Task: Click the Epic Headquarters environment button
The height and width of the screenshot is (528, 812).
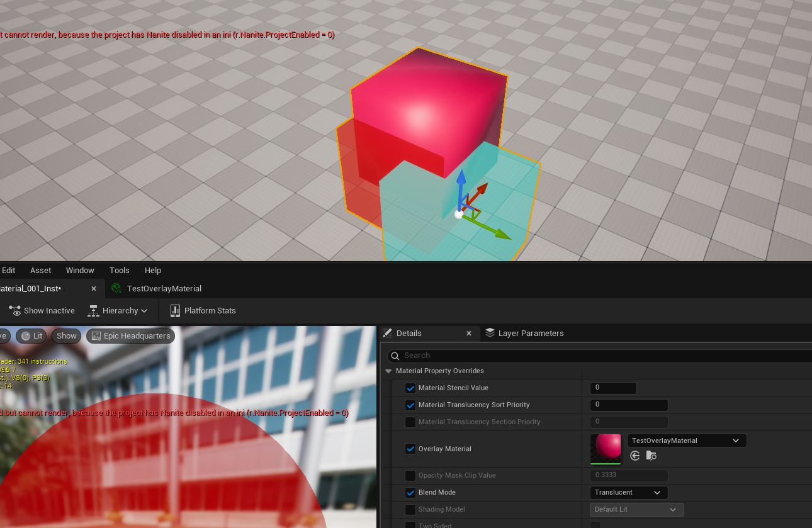Action: pos(131,336)
